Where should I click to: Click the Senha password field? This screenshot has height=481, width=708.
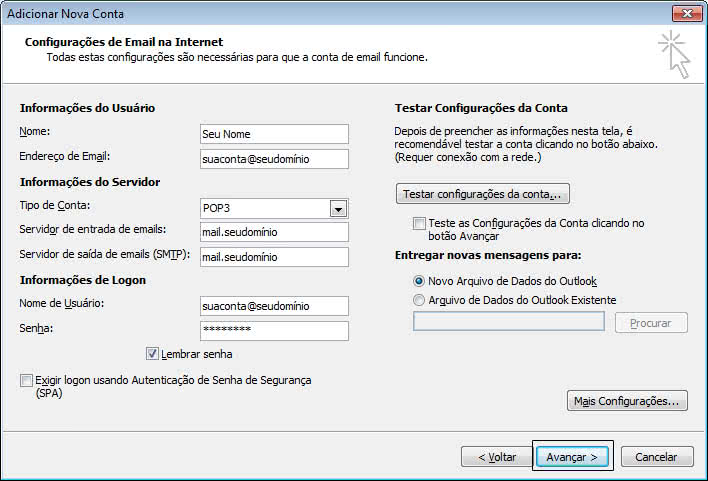tap(274, 331)
